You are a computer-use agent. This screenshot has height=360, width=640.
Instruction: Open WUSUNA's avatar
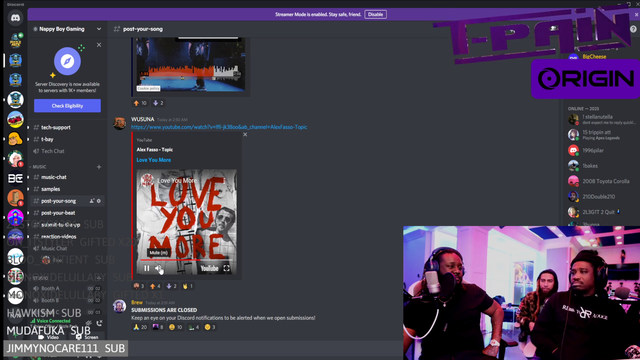click(120, 123)
